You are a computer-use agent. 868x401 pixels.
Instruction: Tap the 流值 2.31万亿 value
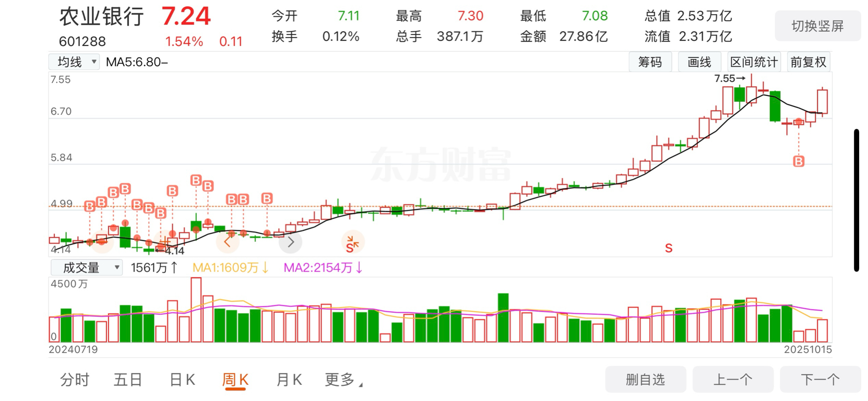pos(688,37)
